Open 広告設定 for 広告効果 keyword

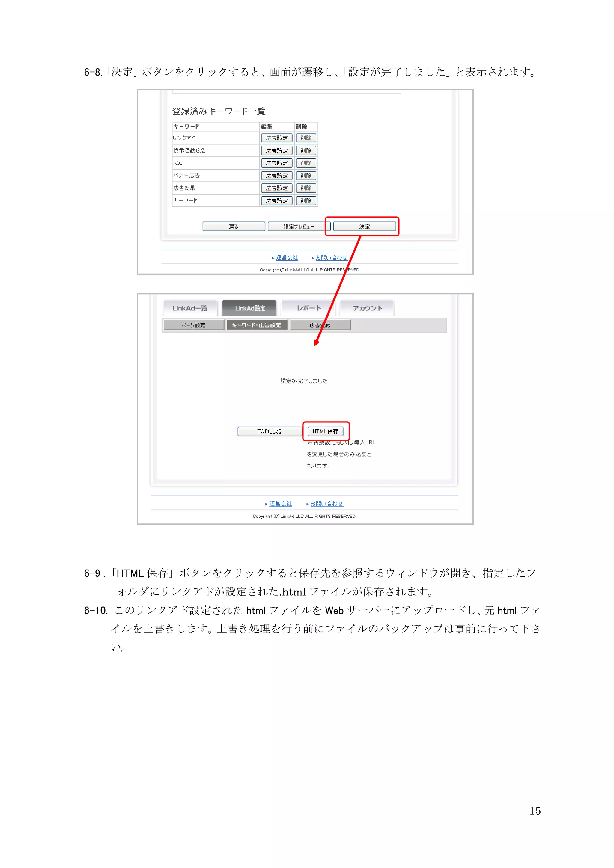pos(276,188)
